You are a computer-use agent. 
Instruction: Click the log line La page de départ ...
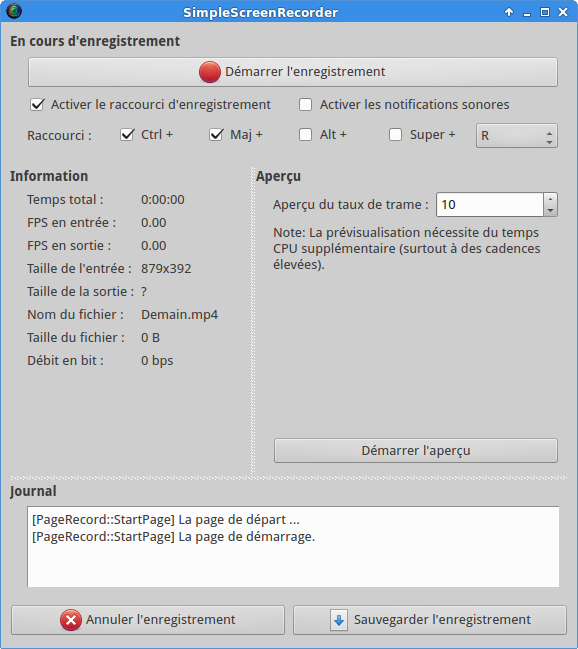click(x=166, y=520)
